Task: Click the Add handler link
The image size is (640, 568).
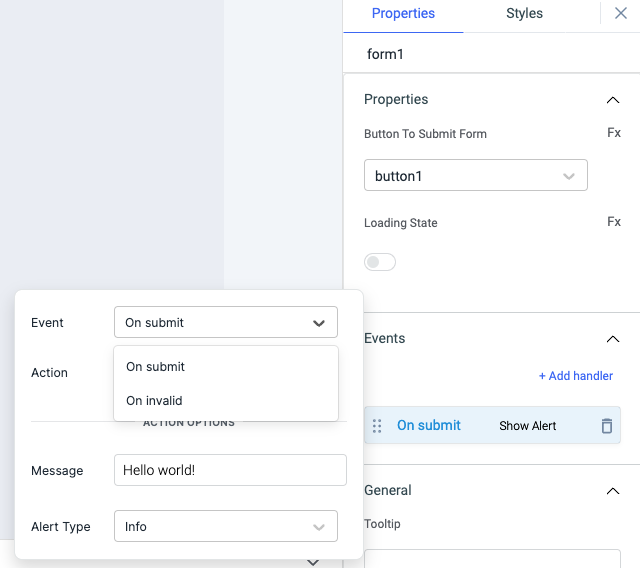Action: 575,376
